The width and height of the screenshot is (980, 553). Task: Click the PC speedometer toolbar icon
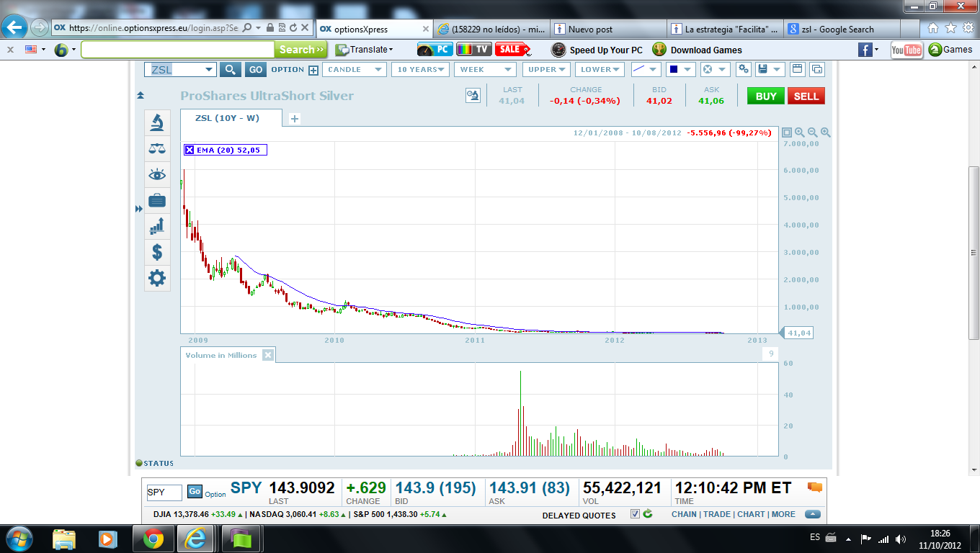tap(435, 50)
